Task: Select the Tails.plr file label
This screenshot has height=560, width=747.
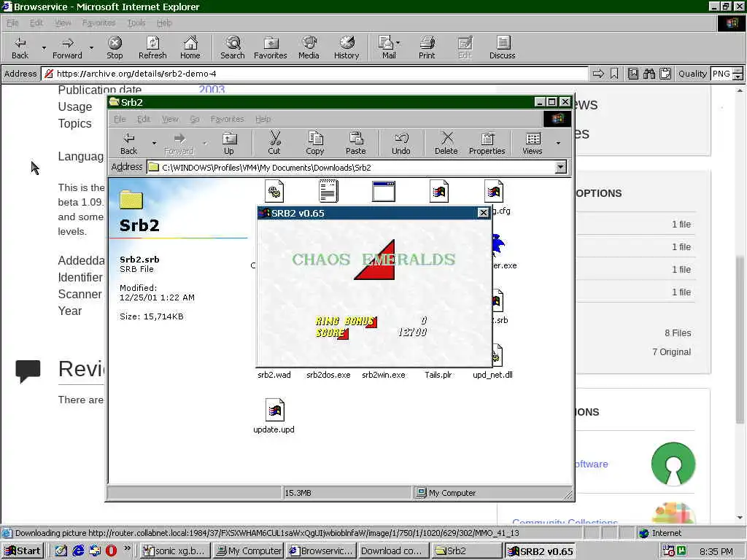Action: 438,375
